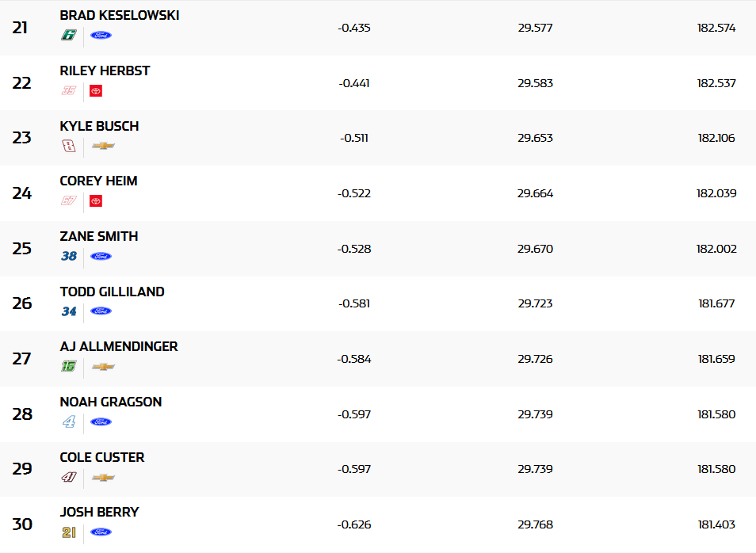
Task: Click position number 23 in the standings
Action: click(x=22, y=138)
